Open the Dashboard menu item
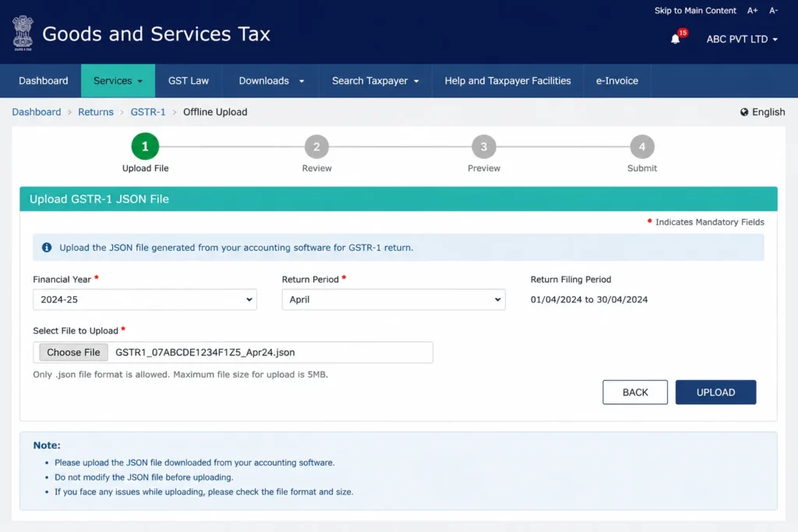798x532 pixels. [44, 81]
